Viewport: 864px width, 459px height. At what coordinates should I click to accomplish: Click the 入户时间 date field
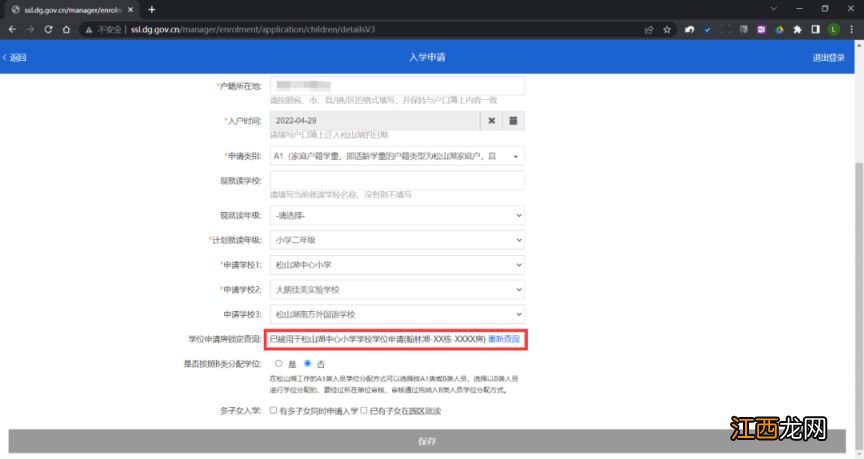click(x=375, y=121)
